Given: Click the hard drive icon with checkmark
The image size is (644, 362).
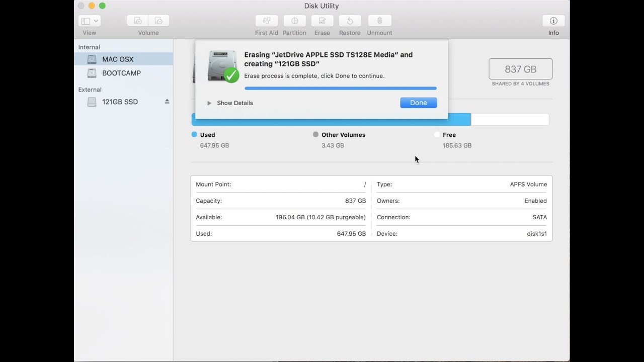Looking at the screenshot, I should [223, 66].
